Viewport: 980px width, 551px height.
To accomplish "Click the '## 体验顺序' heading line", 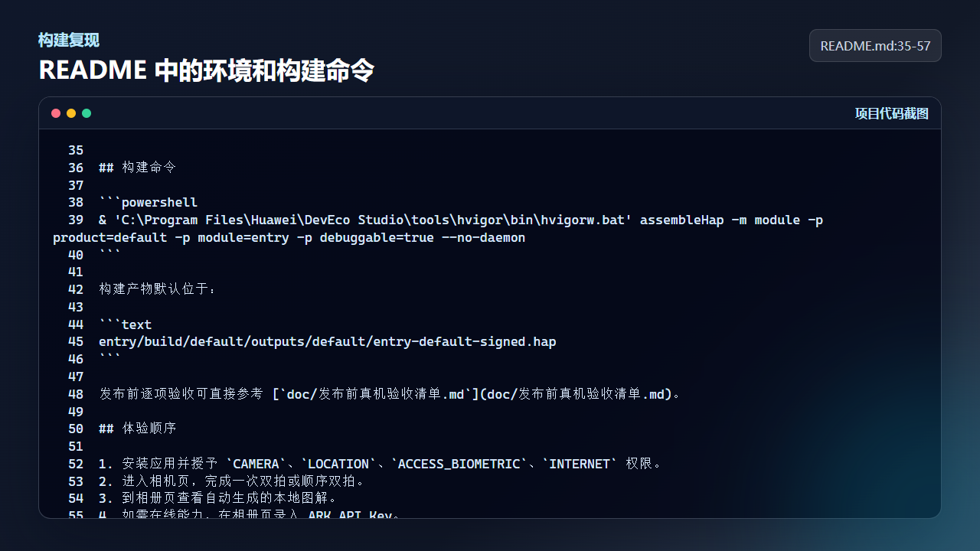I will [x=138, y=429].
